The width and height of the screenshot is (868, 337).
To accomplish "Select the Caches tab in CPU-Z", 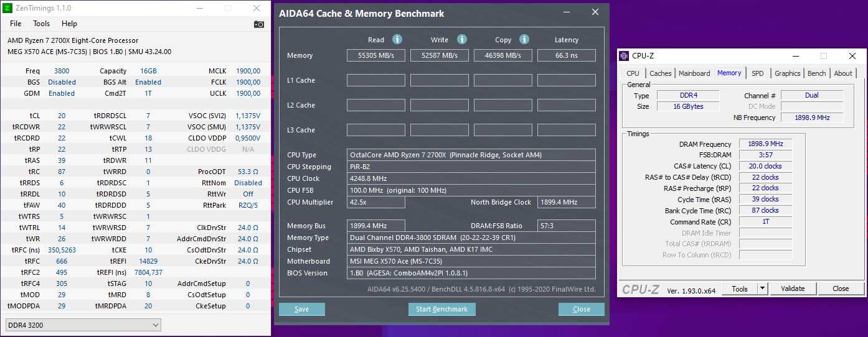I will (x=660, y=73).
